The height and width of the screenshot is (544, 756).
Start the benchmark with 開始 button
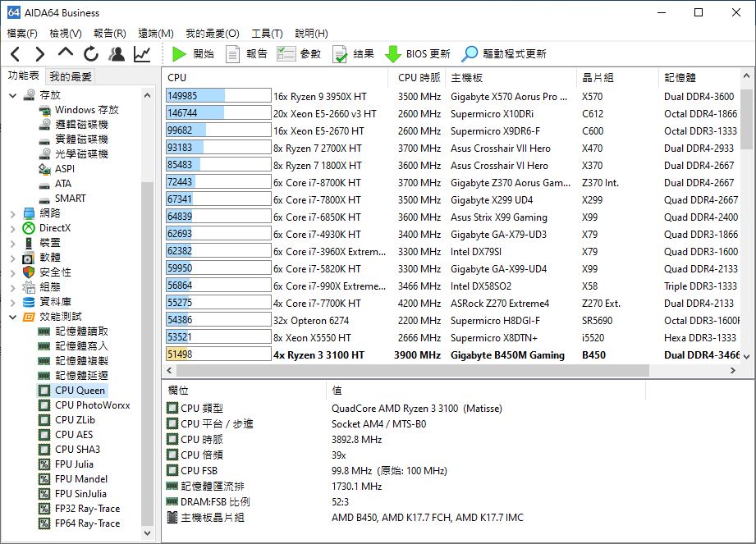point(193,54)
